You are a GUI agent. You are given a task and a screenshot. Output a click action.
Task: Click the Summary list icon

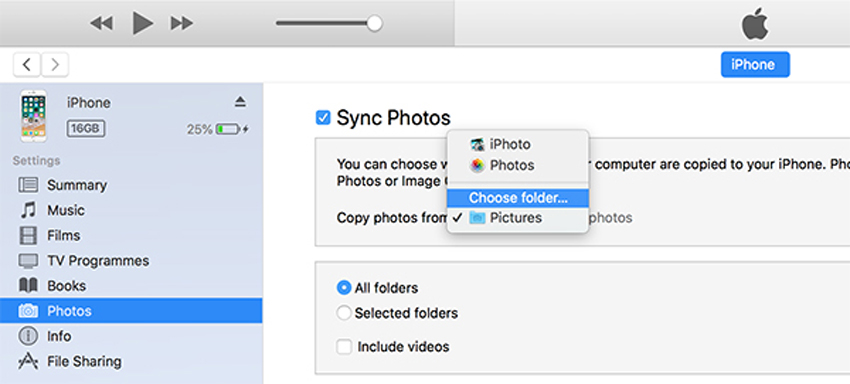pos(28,185)
